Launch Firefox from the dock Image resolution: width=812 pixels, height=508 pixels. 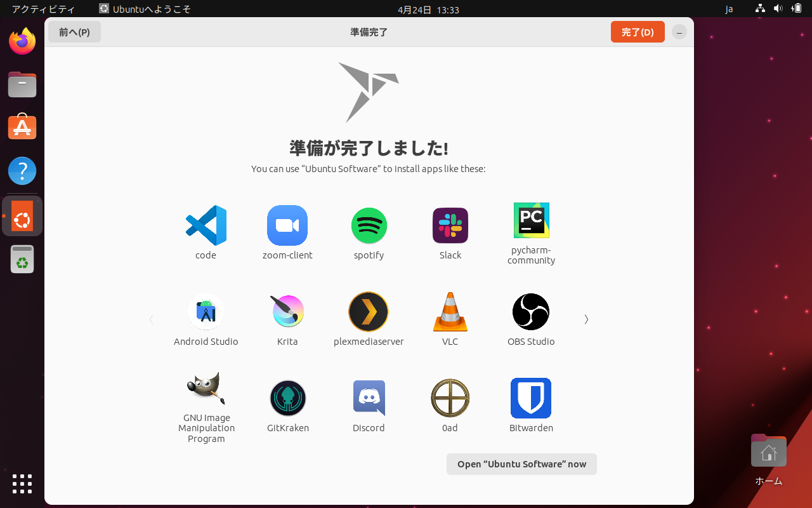tap(22, 41)
